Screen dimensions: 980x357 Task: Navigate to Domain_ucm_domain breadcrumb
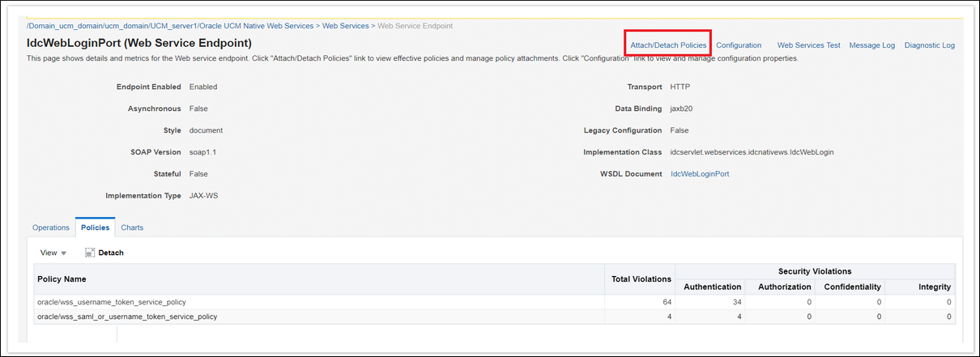[x=66, y=26]
